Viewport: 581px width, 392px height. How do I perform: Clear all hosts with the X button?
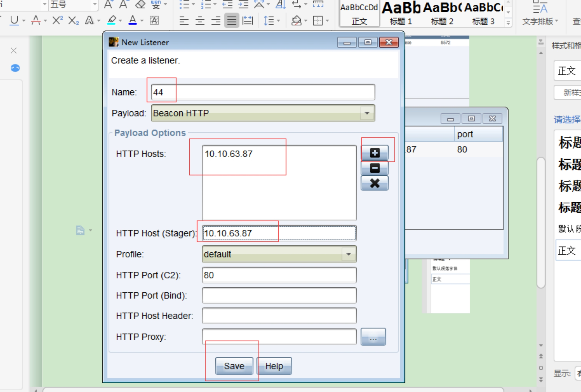[x=374, y=183]
